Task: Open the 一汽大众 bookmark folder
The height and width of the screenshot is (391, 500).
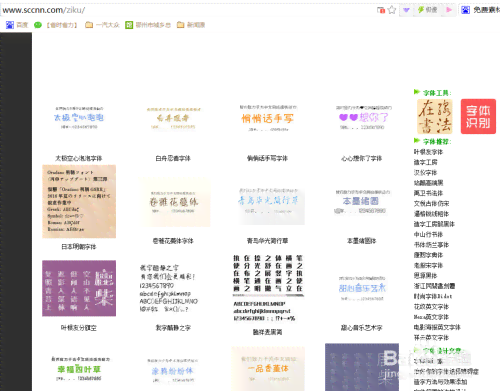Action: (x=102, y=25)
